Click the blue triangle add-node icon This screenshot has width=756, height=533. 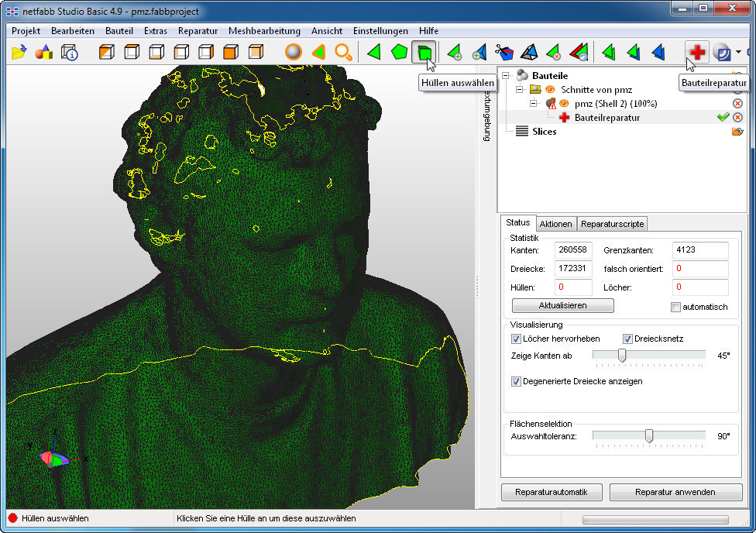(479, 52)
